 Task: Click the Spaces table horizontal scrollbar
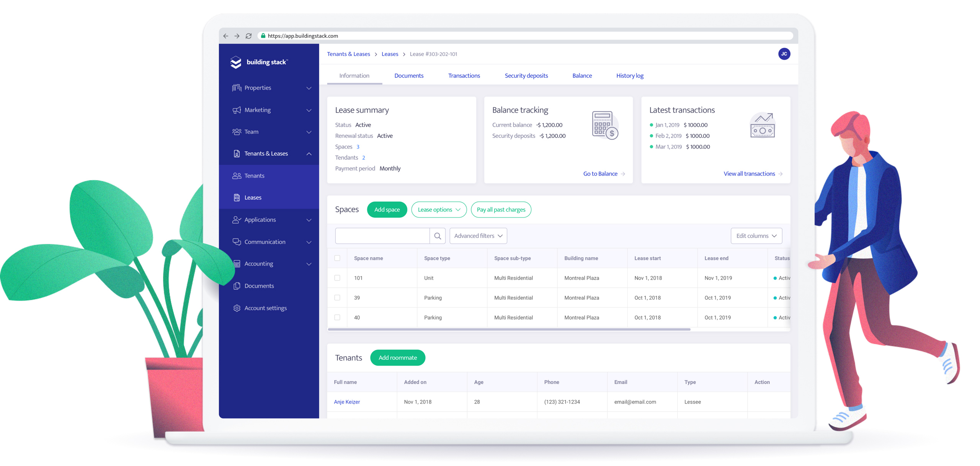[509, 329]
